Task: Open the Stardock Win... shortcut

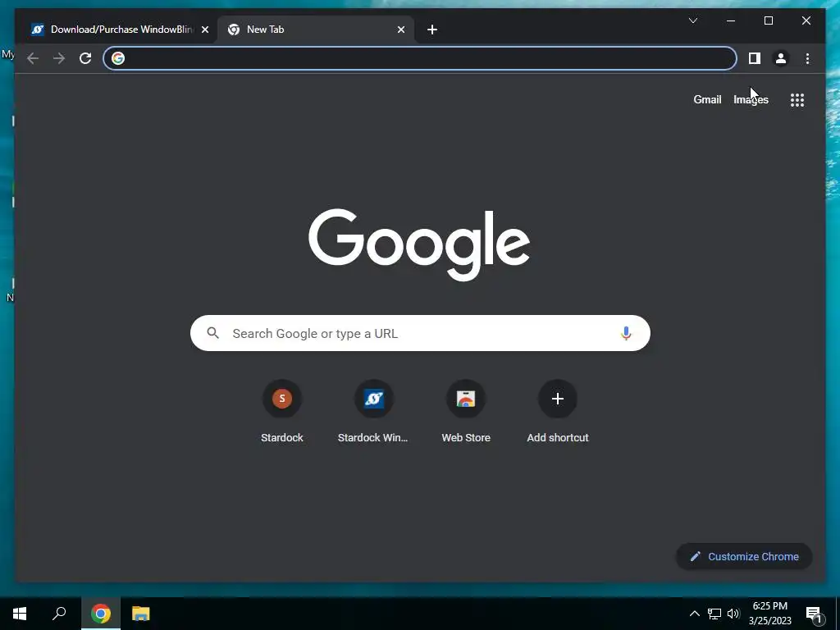Action: pos(373,412)
